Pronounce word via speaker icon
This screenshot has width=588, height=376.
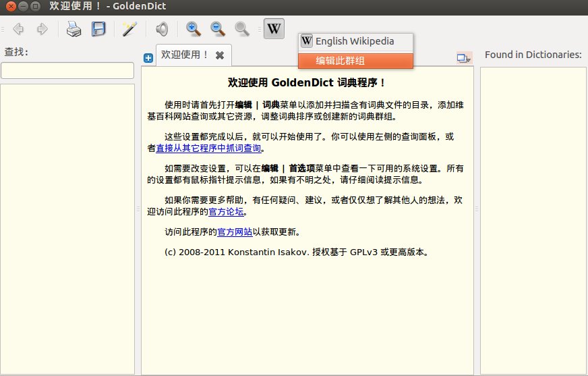click(x=162, y=29)
